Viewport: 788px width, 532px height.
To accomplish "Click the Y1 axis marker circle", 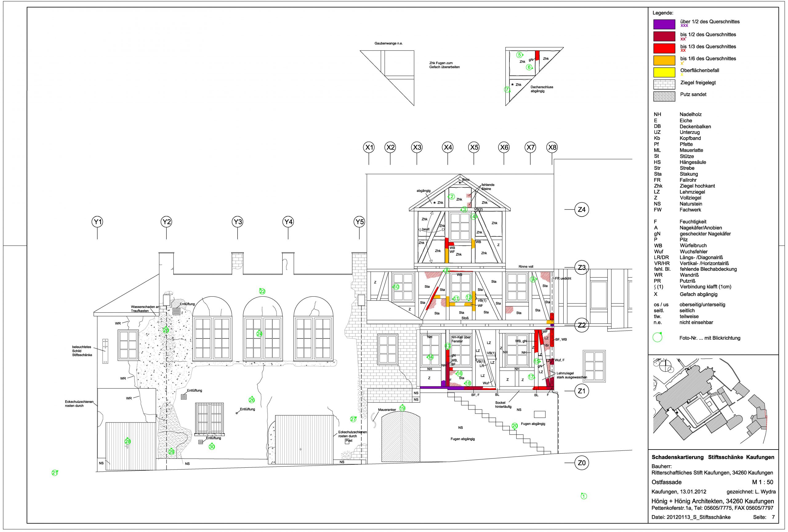I will (97, 222).
